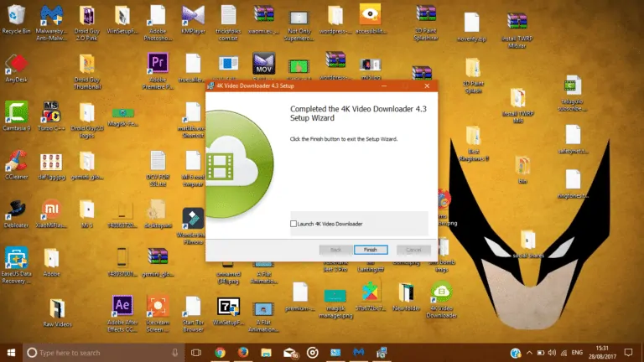Select the Icecream Screen Recorder icon
The image size is (644, 362).
[158, 313]
